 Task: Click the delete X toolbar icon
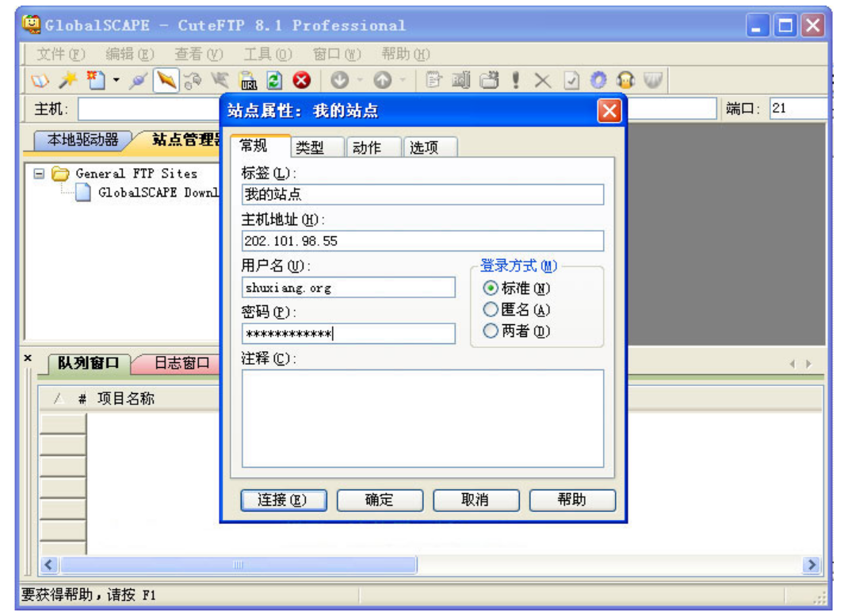click(542, 80)
